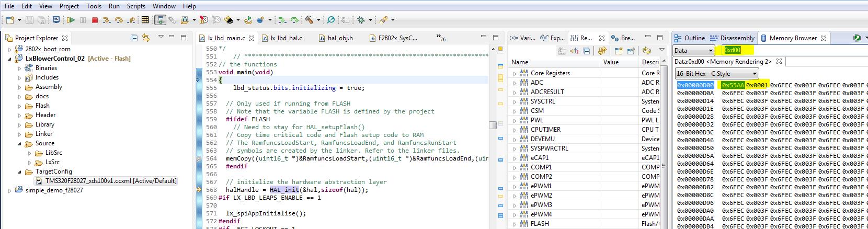Click the editor vertical scrollbar thumb
This screenshot has width=868, height=229.
click(493, 125)
